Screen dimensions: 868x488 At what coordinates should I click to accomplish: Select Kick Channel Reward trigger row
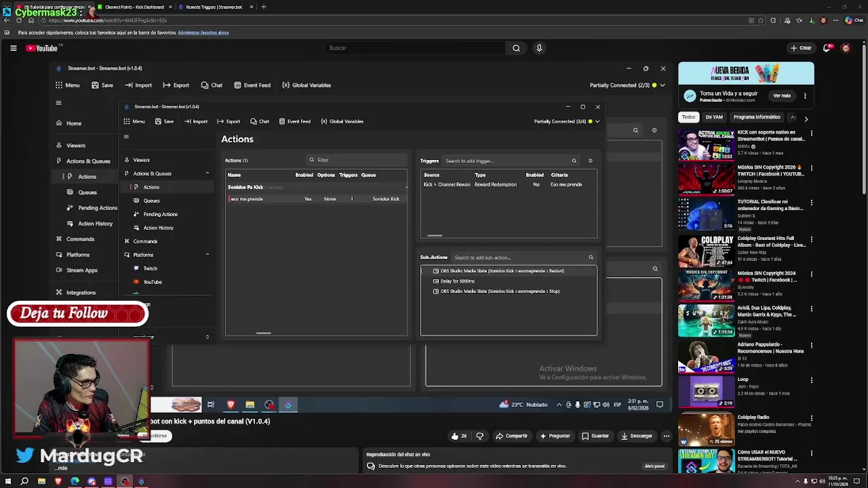tap(508, 184)
